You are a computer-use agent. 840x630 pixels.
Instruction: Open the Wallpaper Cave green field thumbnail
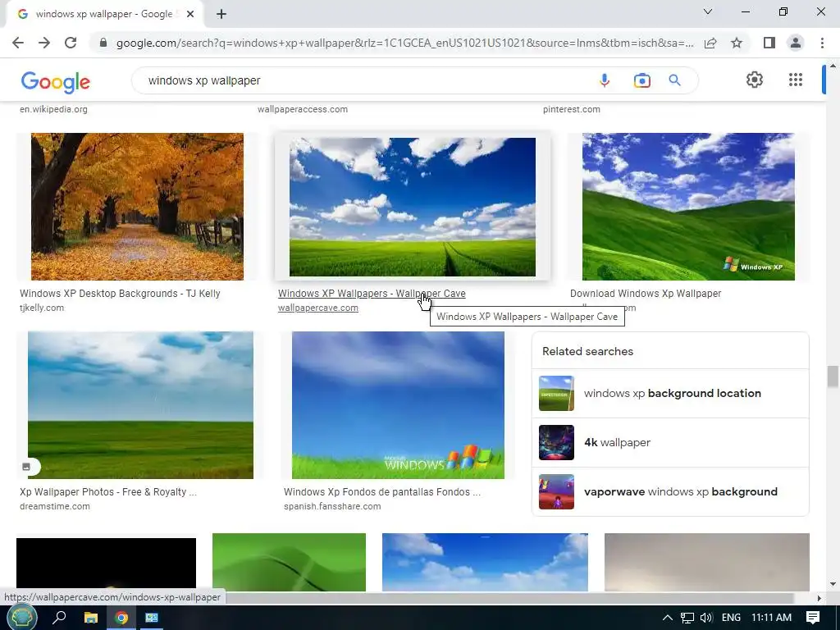pyautogui.click(x=413, y=207)
